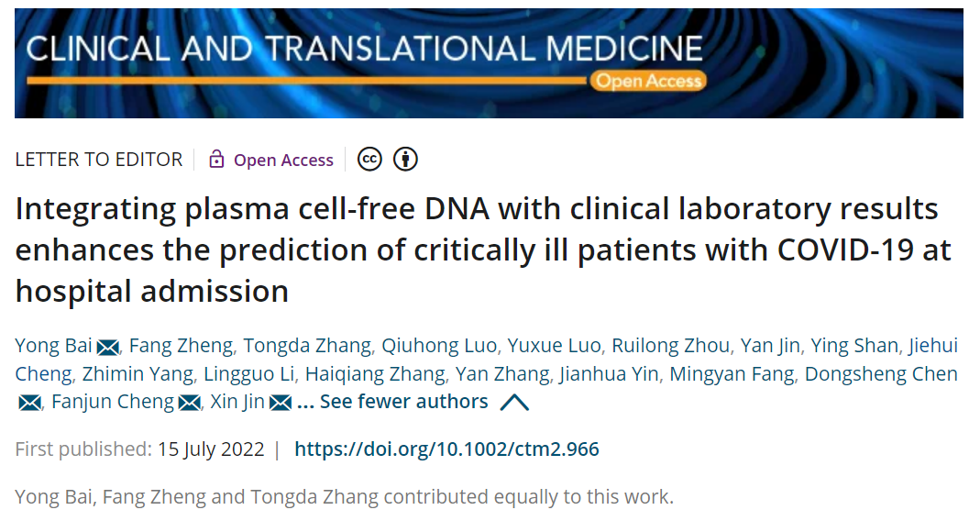Screen dimensions: 980x521
Task: Click envelope icon beside Fanjun Cheng
Action: click(190, 403)
